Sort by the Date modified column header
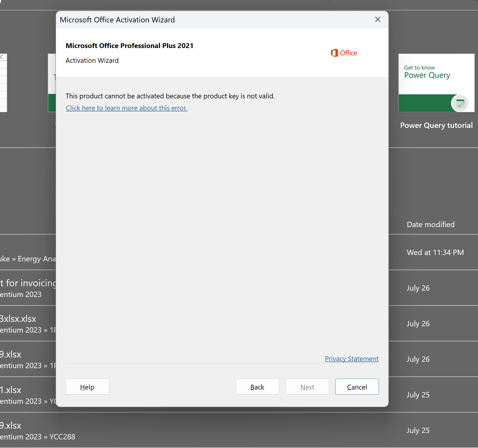Screen dimensions: 478x448 coord(430,225)
